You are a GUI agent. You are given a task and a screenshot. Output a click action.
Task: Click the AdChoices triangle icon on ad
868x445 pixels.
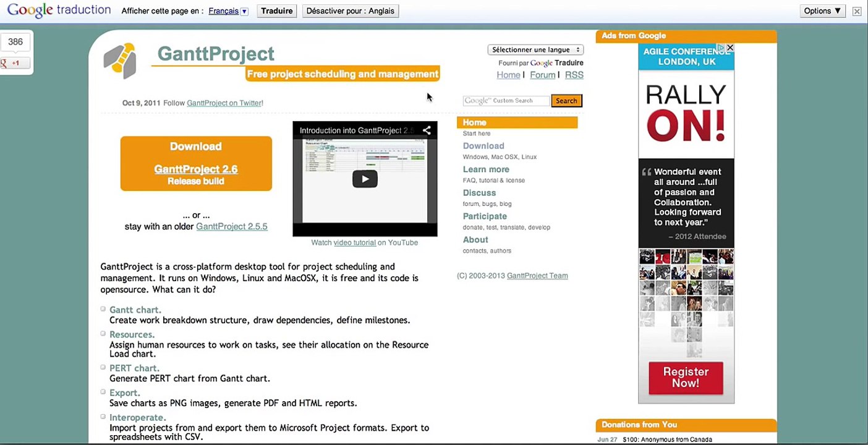coord(721,48)
